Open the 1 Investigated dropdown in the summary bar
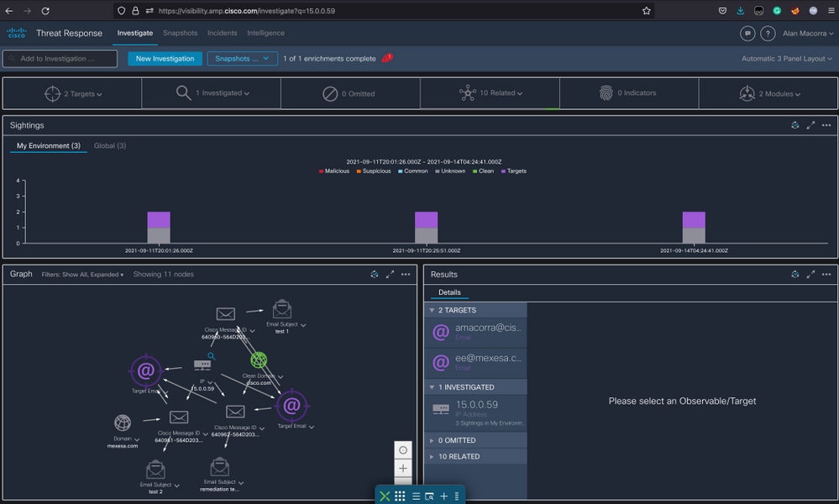Image resolution: width=839 pixels, height=504 pixels. click(212, 93)
